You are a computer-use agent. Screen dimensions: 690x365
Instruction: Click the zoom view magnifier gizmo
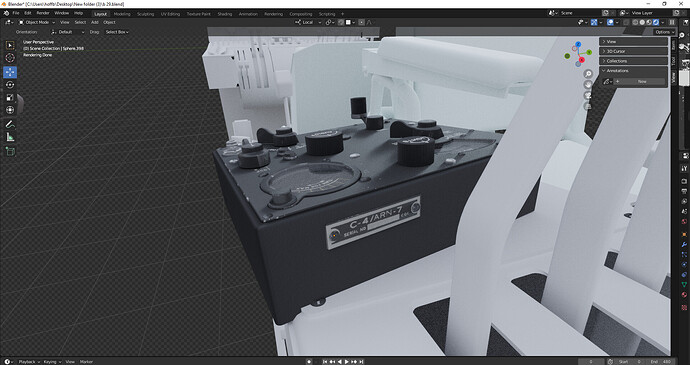point(588,74)
